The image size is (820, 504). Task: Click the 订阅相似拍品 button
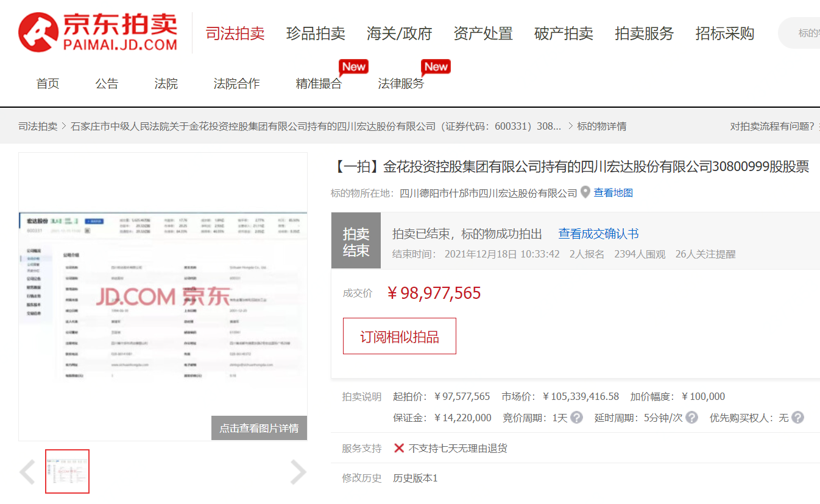(400, 336)
